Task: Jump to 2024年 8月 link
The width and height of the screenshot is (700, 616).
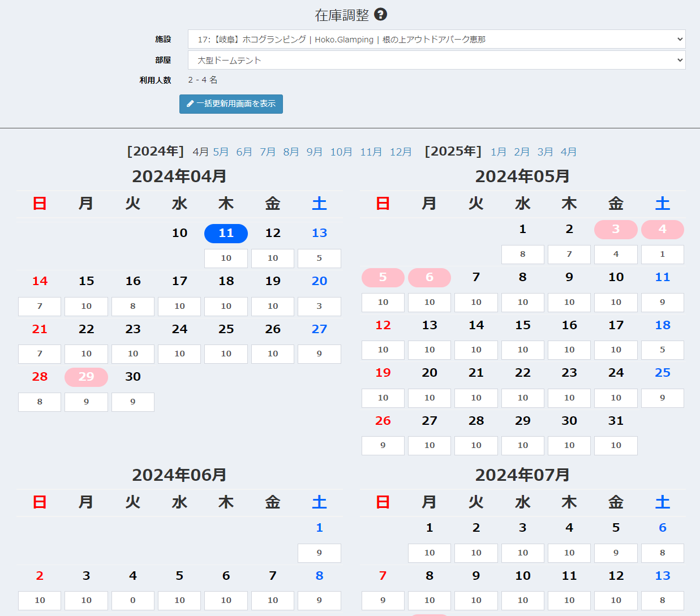Action: click(291, 152)
